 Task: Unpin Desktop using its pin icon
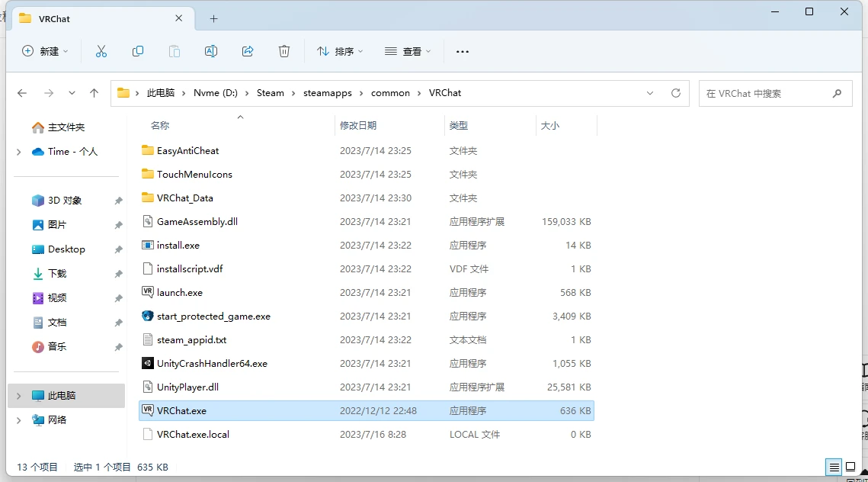[x=118, y=249]
